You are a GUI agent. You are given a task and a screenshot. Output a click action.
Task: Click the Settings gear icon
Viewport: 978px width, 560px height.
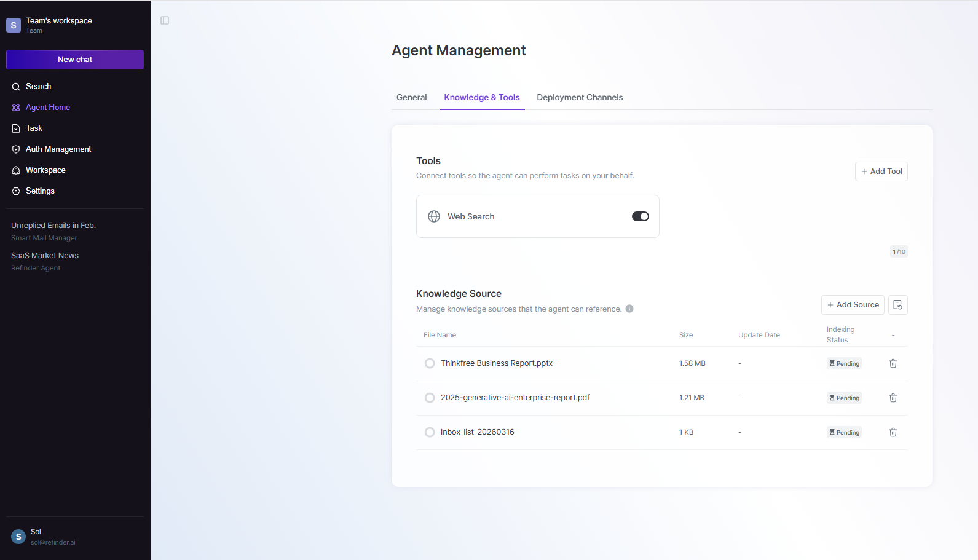pos(16,191)
